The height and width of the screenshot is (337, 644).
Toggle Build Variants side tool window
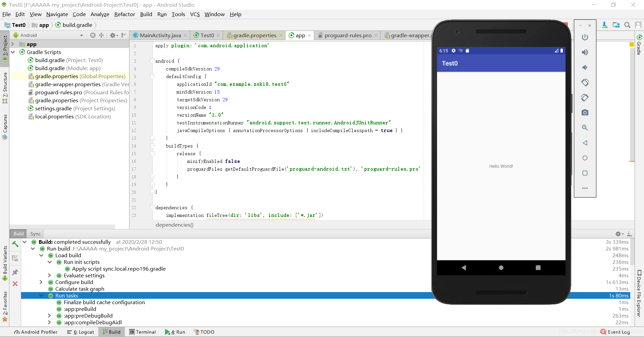click(x=5, y=264)
